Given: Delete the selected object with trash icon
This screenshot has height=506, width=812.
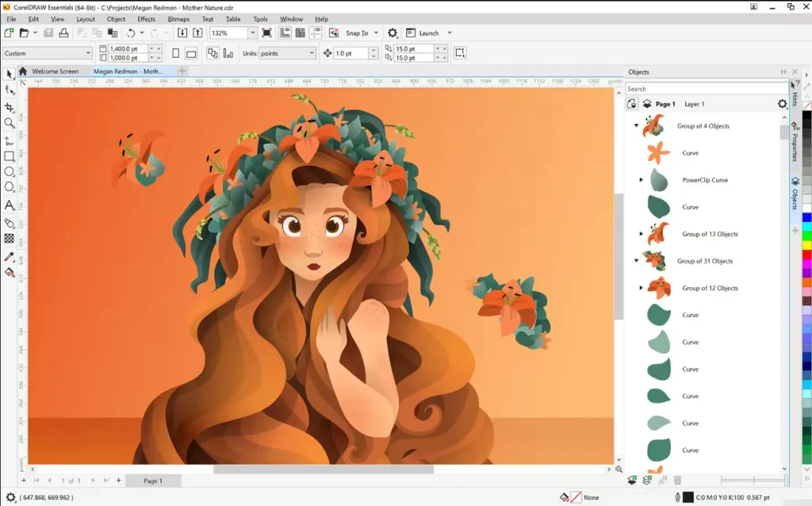Looking at the screenshot, I should coord(677,481).
